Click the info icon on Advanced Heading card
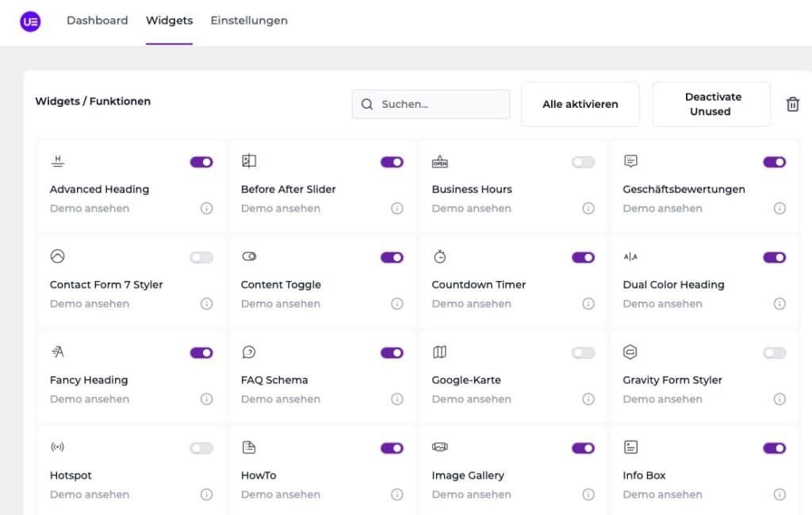The image size is (812, 515). 206,209
